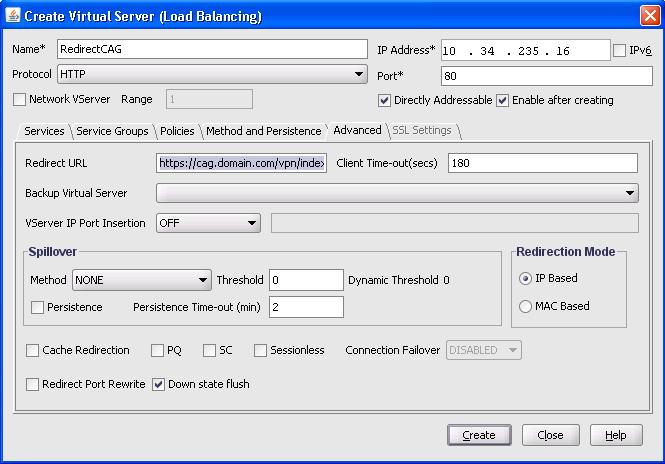Viewport: 665px width, 464px height.
Task: Check the Network VServer box
Action: [20, 99]
